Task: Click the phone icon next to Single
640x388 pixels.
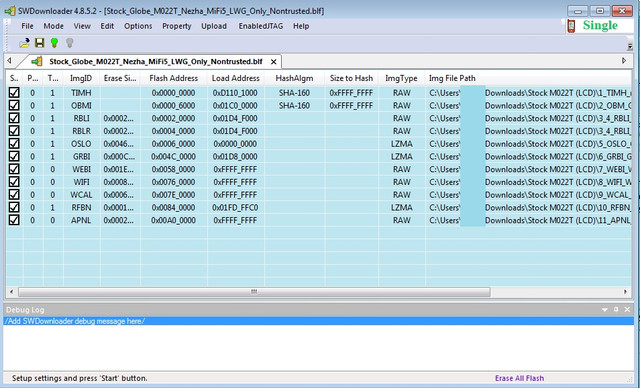Action: point(571,26)
